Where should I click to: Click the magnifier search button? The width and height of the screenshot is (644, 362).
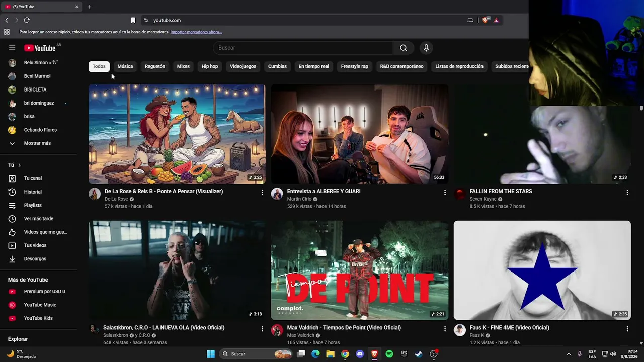(404, 48)
